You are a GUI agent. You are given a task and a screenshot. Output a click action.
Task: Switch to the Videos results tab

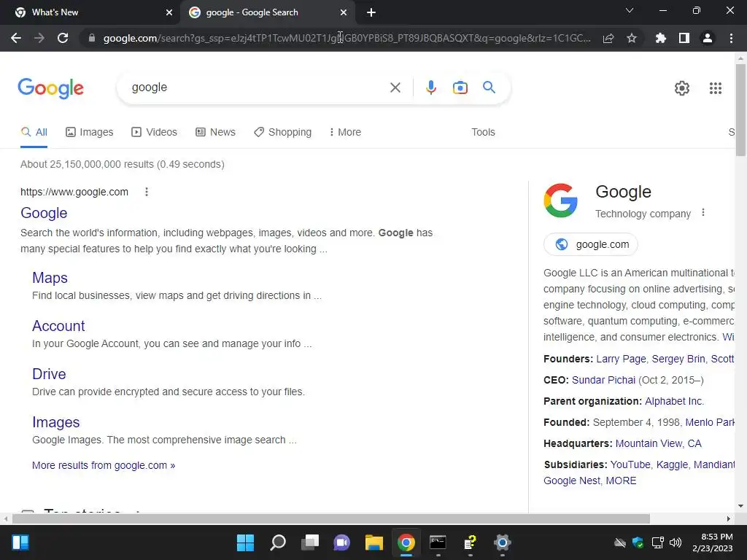point(155,133)
